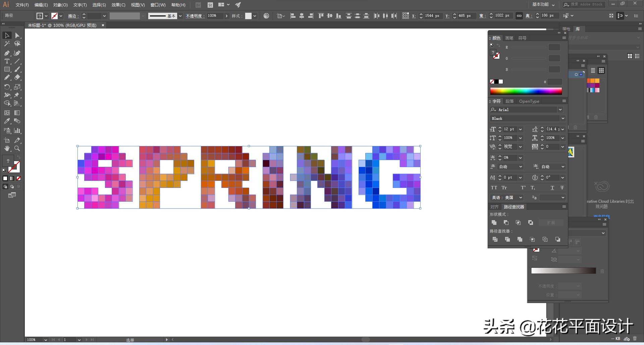The height and width of the screenshot is (345, 644).
Task: Click the 基本功能 workspace switcher
Action: 540,5
